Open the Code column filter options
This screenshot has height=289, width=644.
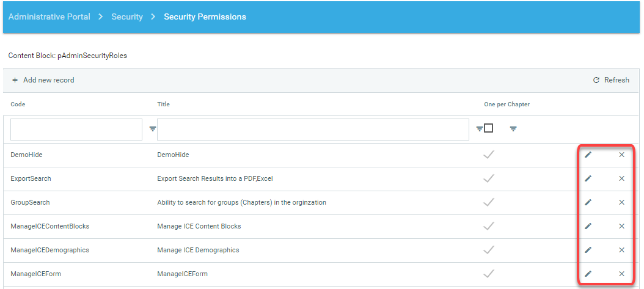tap(153, 129)
